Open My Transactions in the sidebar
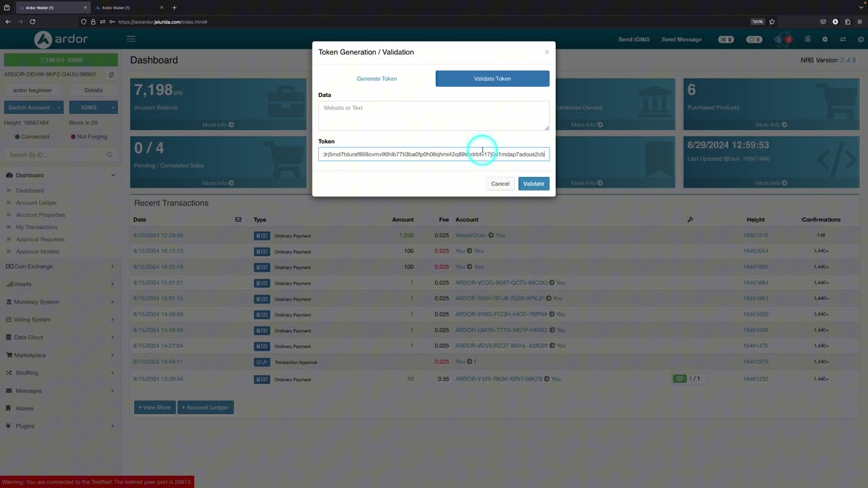Image resolution: width=868 pixels, height=488 pixels. (37, 227)
